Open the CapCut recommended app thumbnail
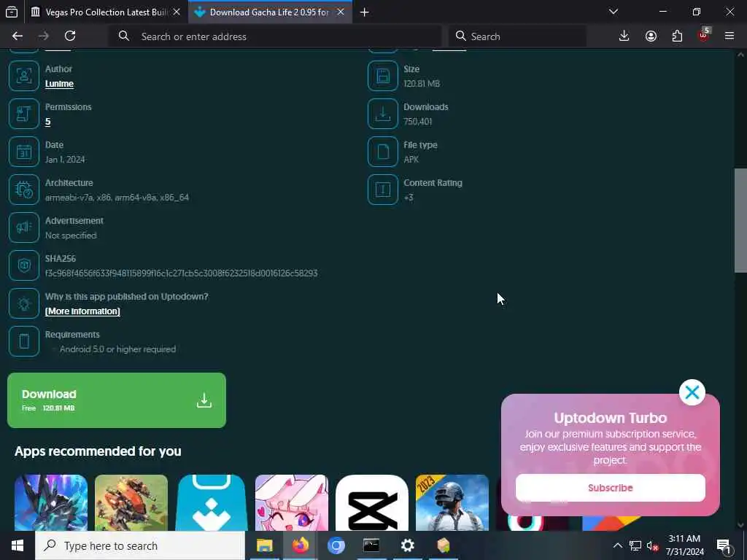Screen dimensions: 747x560 (371, 502)
